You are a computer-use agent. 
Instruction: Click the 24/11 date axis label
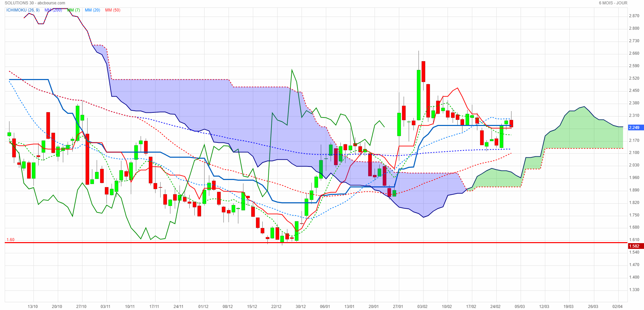tap(179, 307)
